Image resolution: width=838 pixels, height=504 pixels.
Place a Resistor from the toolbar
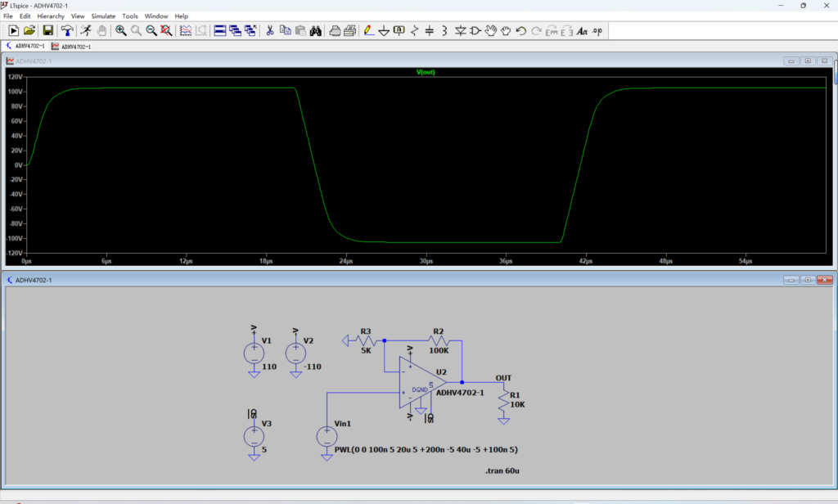coord(414,31)
